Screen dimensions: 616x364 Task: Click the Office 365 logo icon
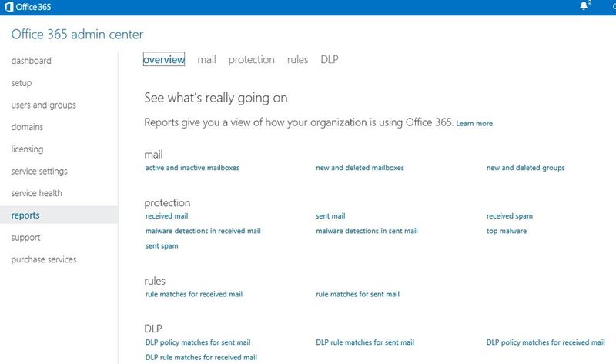pyautogui.click(x=8, y=7)
